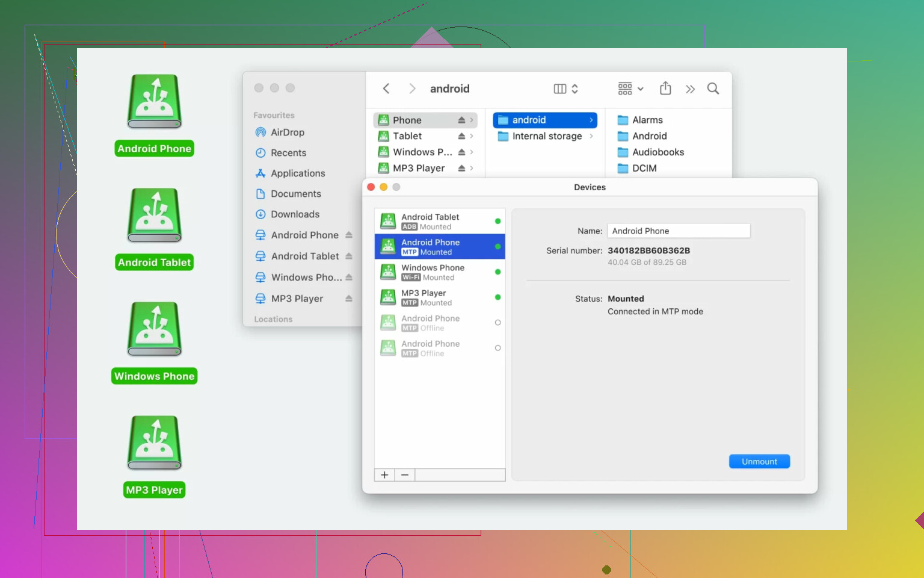This screenshot has height=578, width=924.
Task: Eject Windows Phone from Finder sidebar
Action: tap(349, 278)
